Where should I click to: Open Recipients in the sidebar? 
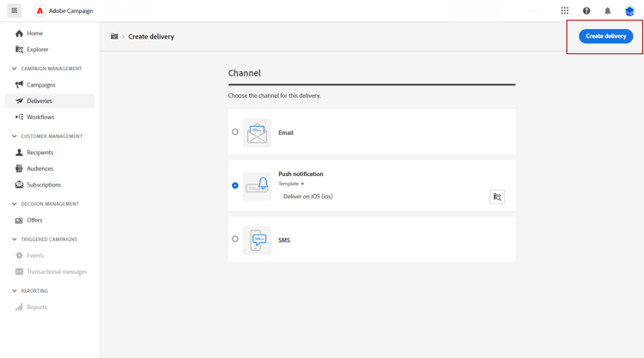(x=39, y=153)
